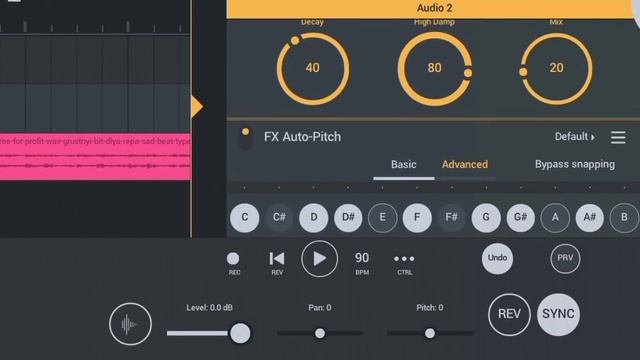The width and height of the screenshot is (640, 360).
Task: Toggle the F# note key
Action: pyautogui.click(x=451, y=217)
